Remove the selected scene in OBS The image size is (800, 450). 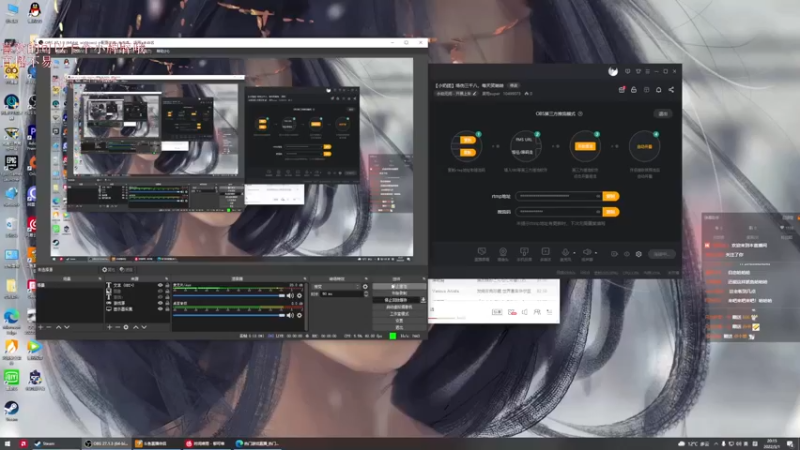(x=49, y=327)
